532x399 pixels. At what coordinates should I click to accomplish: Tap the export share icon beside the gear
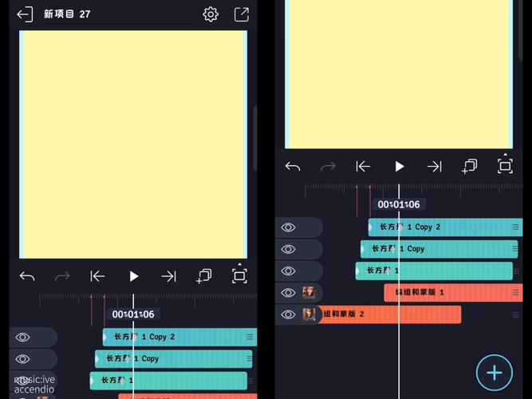click(242, 14)
